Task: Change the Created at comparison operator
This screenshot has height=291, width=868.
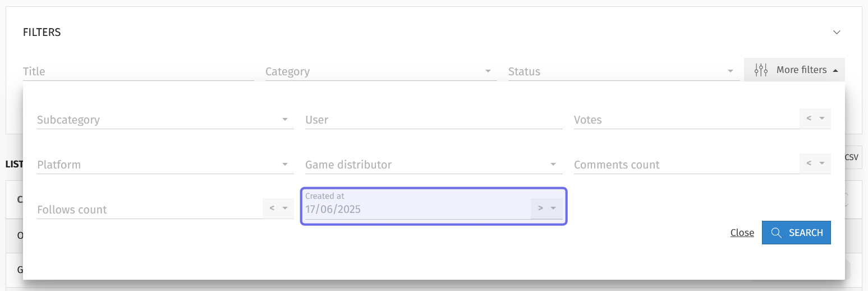Action: coord(546,208)
